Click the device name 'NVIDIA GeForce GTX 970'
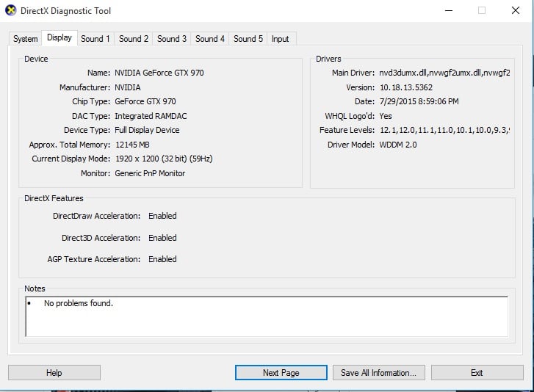Screen dimensions: 534x392 click(159, 73)
